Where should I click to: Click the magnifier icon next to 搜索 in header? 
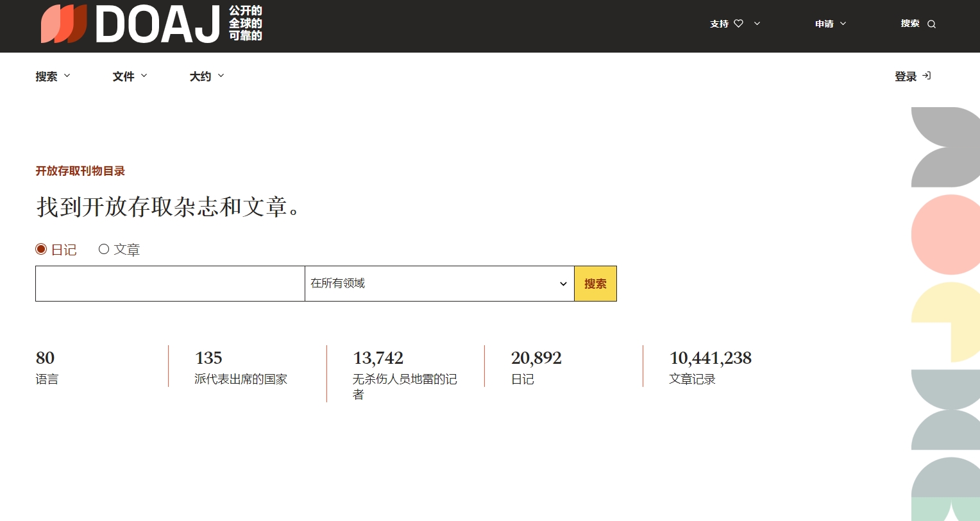pyautogui.click(x=932, y=24)
